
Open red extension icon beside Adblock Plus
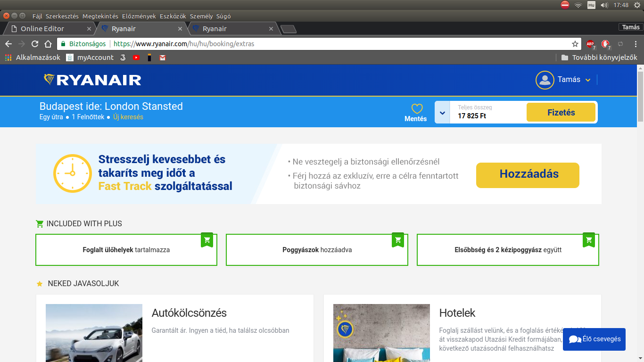[x=605, y=44]
